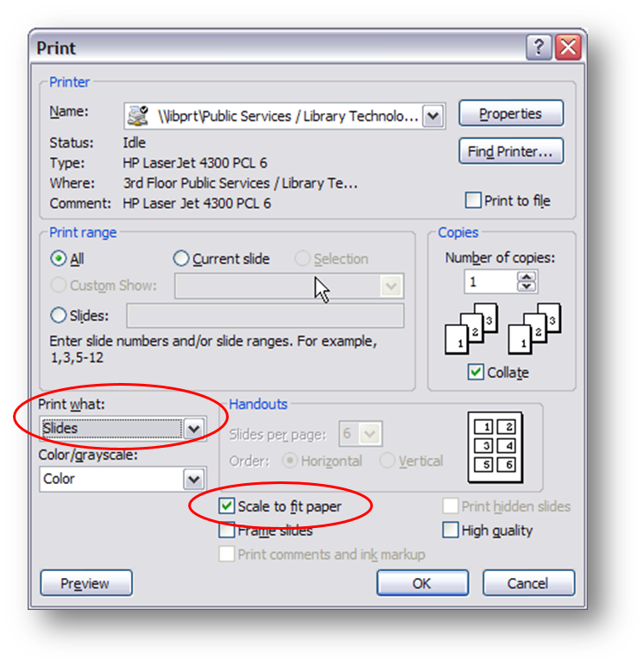Image resolution: width=644 pixels, height=666 pixels.
Task: Expand the Print what dropdown
Action: click(x=194, y=428)
